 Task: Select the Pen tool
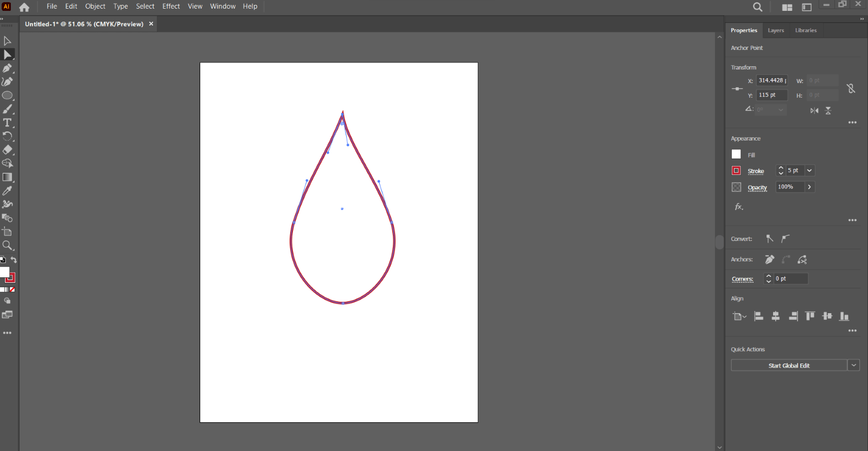[8, 68]
